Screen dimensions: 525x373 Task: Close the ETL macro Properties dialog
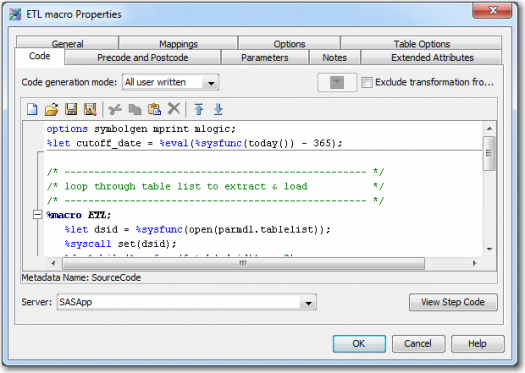[x=492, y=10]
